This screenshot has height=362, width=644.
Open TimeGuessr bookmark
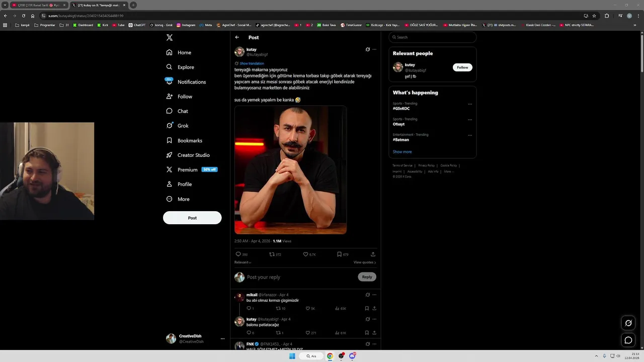351,25
